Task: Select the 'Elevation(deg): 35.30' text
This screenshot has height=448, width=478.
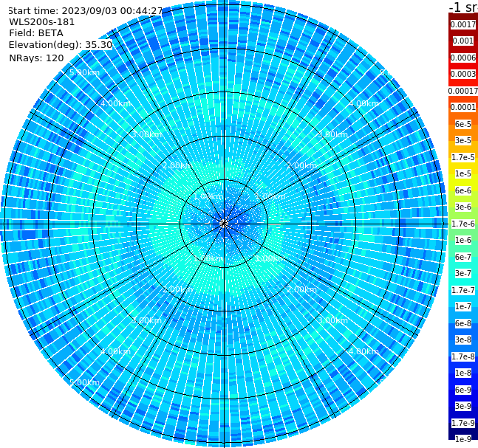Action: 61,45
